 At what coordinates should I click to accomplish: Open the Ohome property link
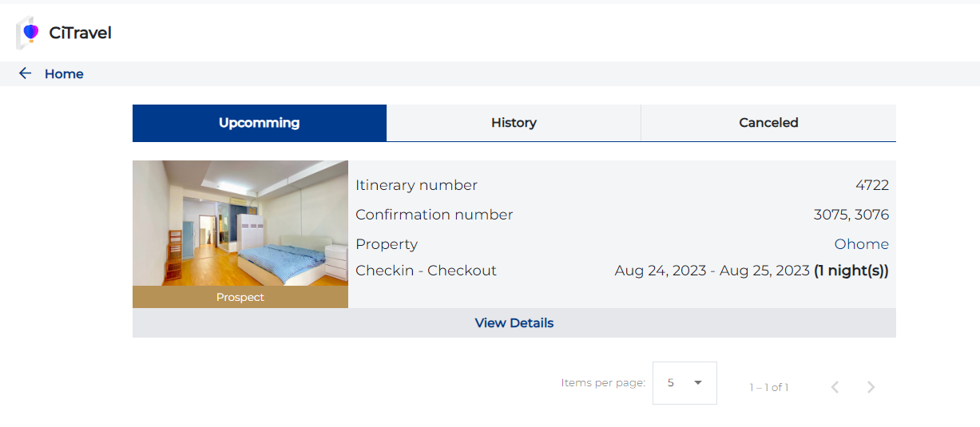click(x=861, y=244)
